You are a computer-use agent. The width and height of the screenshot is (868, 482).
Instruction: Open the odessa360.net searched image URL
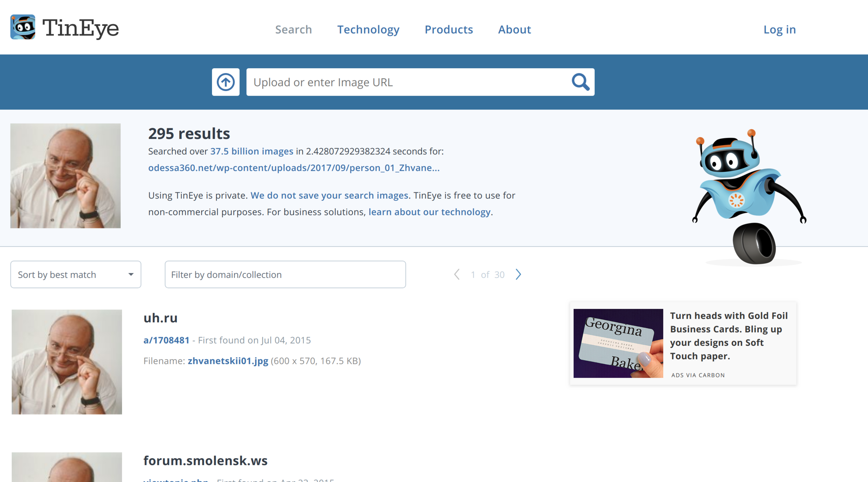point(294,168)
